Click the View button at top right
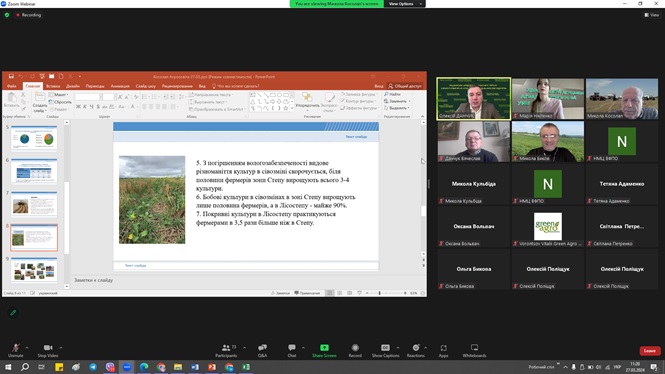Viewport: 665px width, 374px height. coord(652,15)
